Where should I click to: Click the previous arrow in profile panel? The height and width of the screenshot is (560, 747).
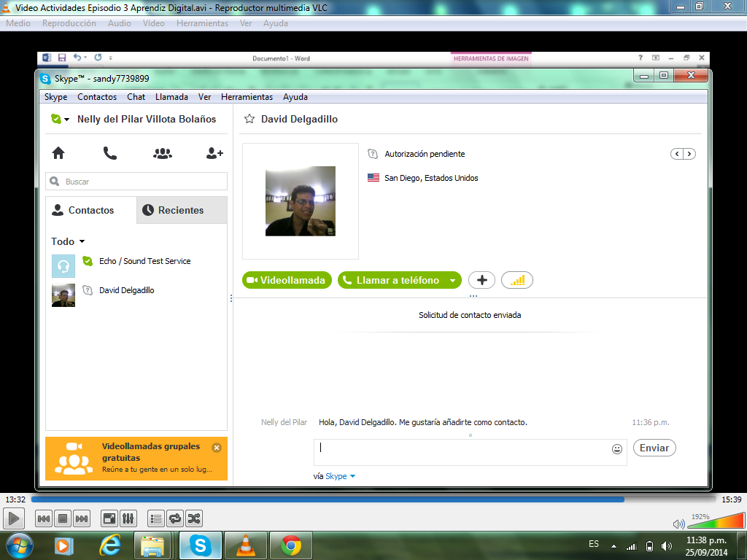click(677, 154)
